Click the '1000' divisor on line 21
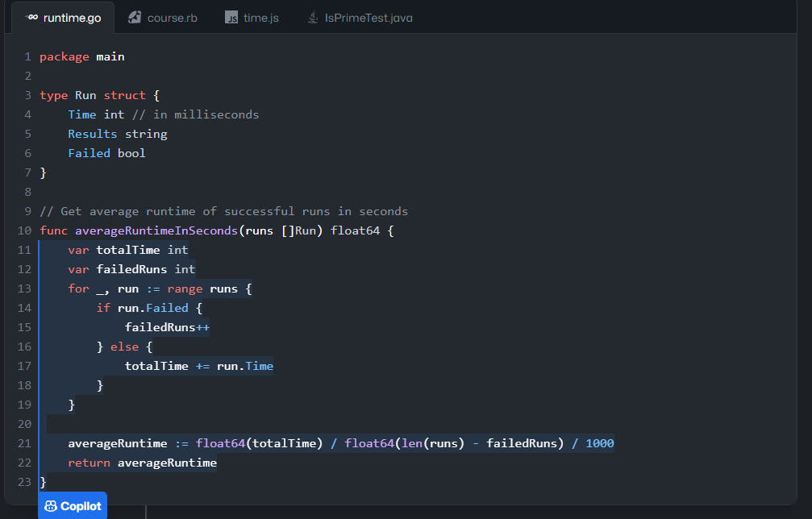This screenshot has width=812, height=519. (x=599, y=443)
